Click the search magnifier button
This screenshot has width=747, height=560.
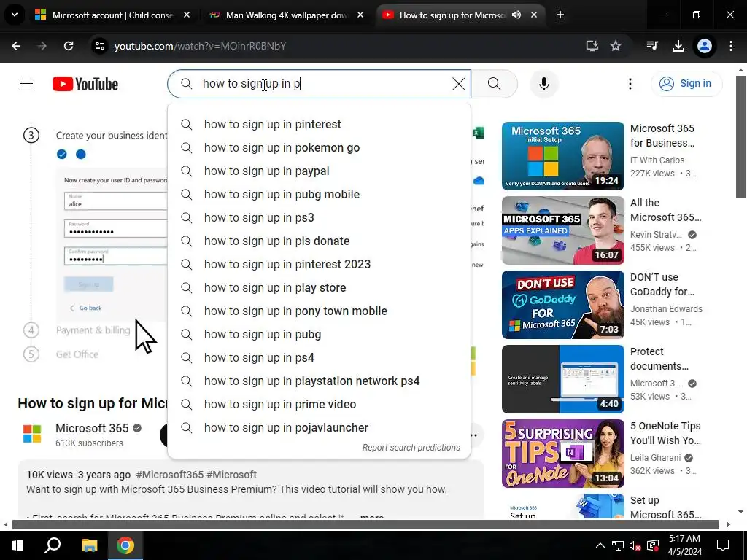(x=495, y=84)
